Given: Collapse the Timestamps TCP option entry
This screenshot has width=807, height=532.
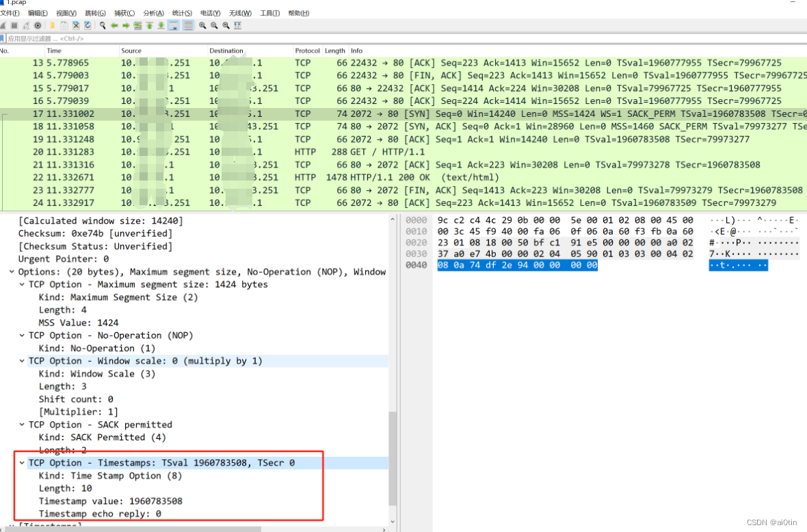Looking at the screenshot, I should click(x=21, y=463).
